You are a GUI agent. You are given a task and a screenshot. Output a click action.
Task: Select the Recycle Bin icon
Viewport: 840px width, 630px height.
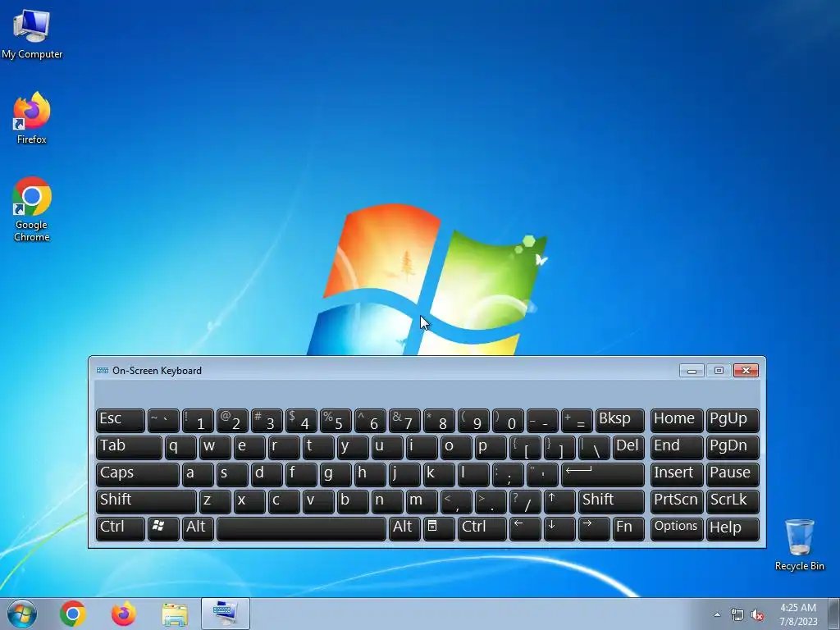(x=799, y=545)
